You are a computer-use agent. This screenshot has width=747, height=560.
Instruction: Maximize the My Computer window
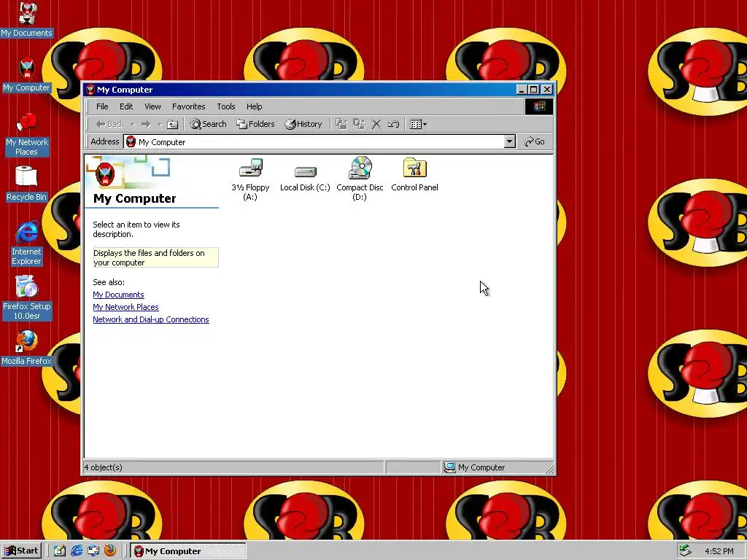534,90
